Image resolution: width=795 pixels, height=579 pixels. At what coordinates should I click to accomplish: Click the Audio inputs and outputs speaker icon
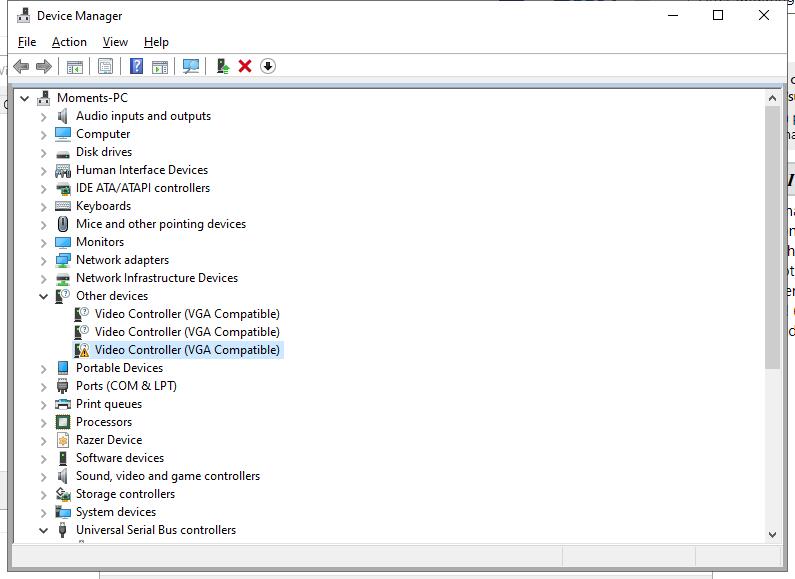tap(62, 116)
